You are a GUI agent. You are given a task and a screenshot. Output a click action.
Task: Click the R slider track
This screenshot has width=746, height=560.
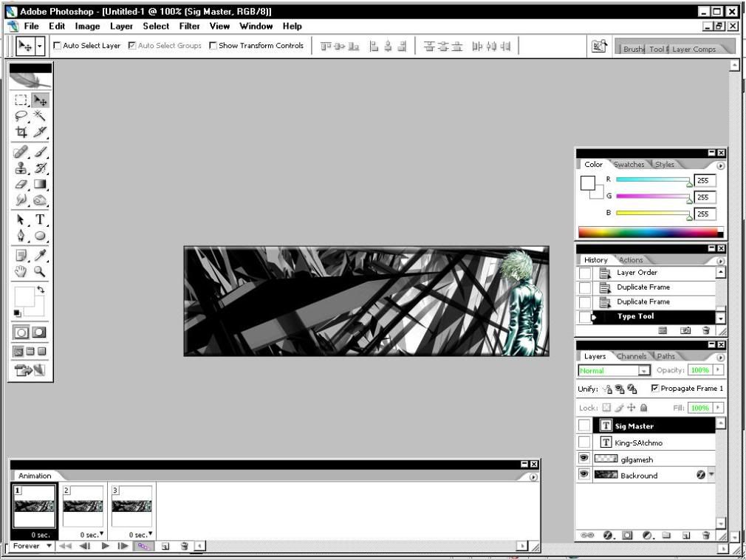coord(652,180)
